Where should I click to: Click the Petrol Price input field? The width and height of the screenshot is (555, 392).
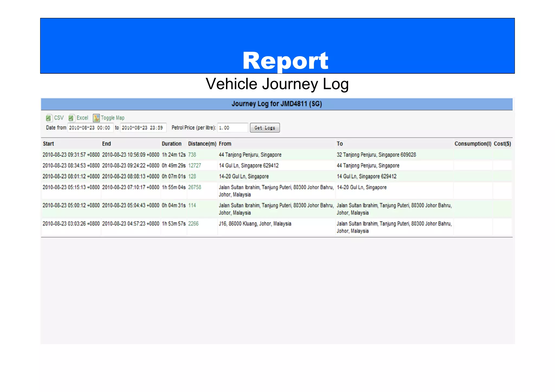click(x=233, y=128)
